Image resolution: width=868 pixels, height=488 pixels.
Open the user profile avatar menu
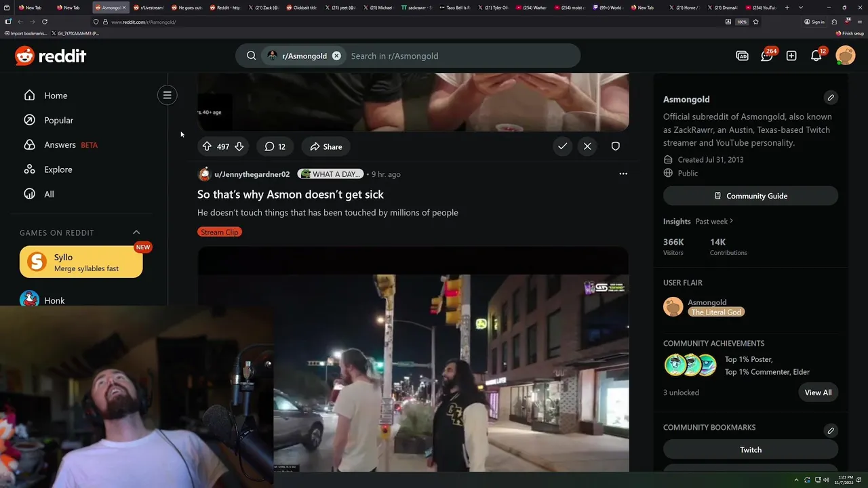pyautogui.click(x=846, y=56)
